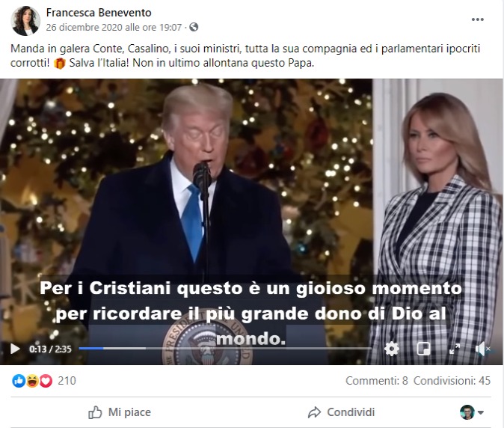Enable picture-in-picture mini player icon
The height and width of the screenshot is (428, 504).
(423, 349)
